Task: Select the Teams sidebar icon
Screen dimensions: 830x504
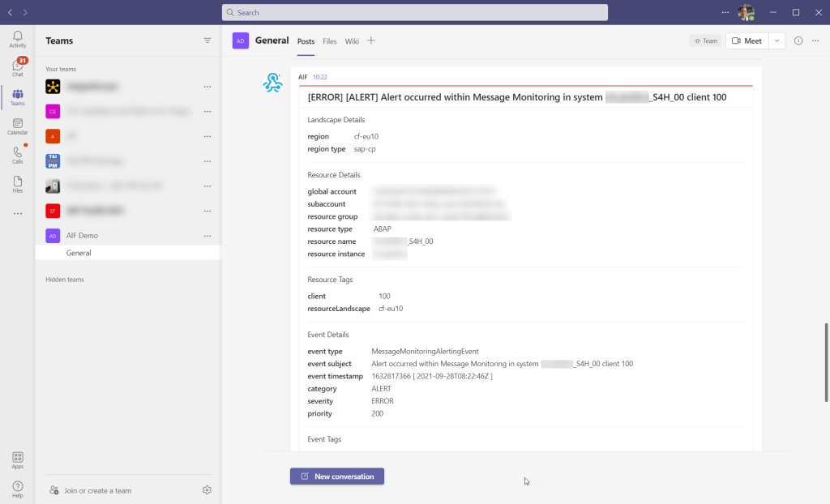Action: pos(18,97)
